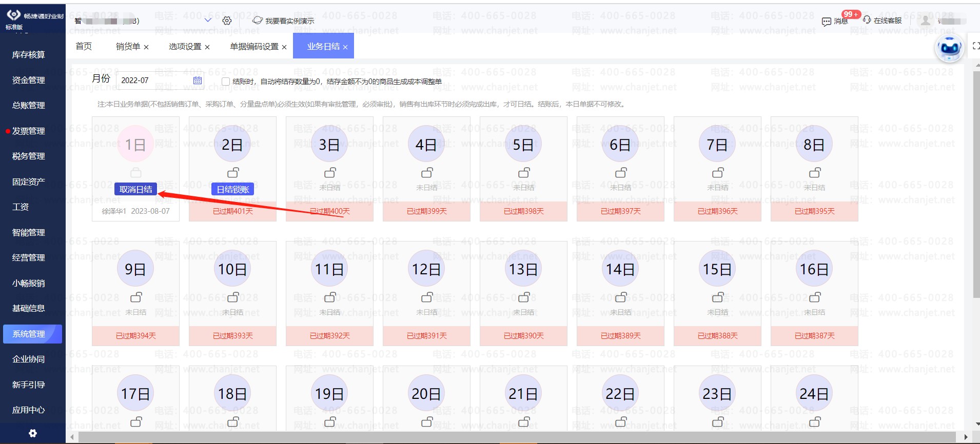Click the 已过期401天 label under 2日
980x444 pixels.
(233, 211)
